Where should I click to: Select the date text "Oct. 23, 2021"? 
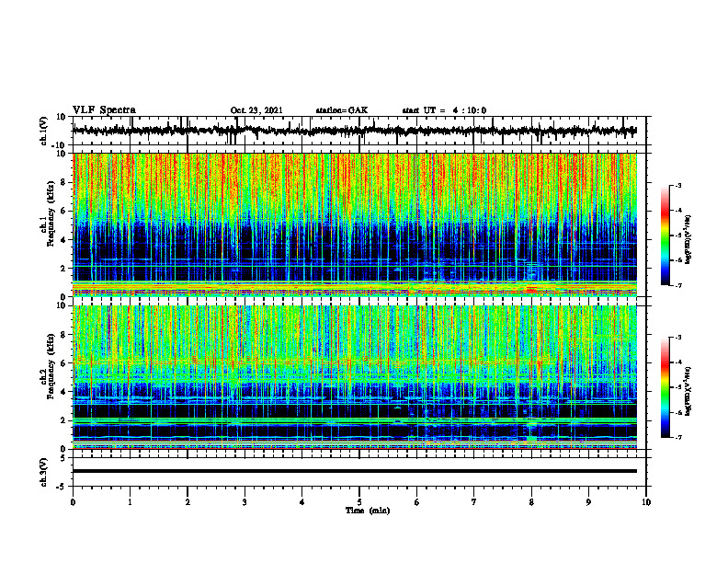click(256, 110)
